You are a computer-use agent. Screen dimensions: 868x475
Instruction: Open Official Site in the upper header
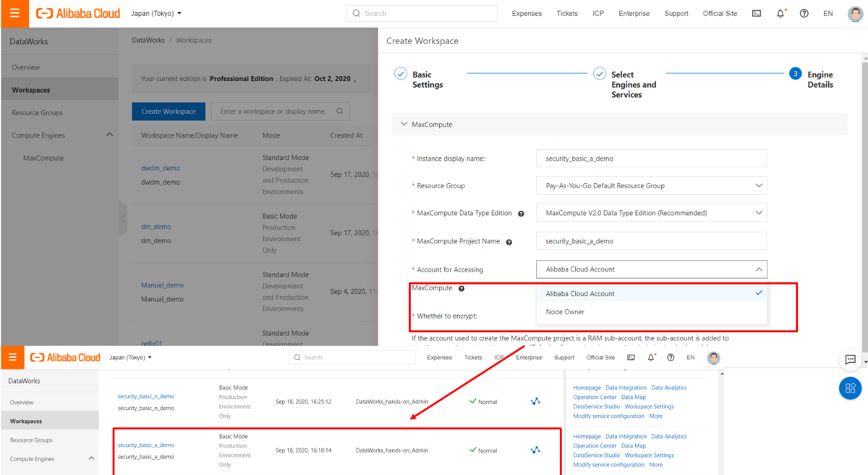point(720,14)
